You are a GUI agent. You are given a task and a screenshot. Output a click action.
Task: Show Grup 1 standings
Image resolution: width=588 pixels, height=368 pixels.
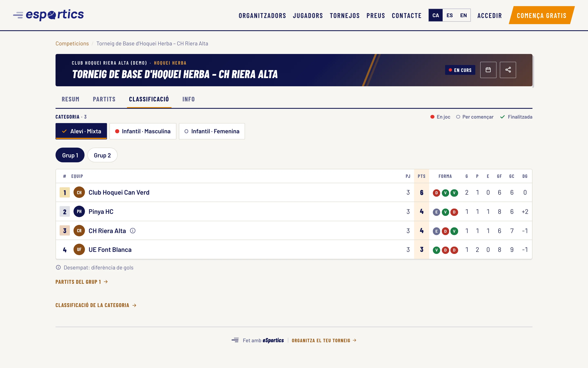pos(70,155)
